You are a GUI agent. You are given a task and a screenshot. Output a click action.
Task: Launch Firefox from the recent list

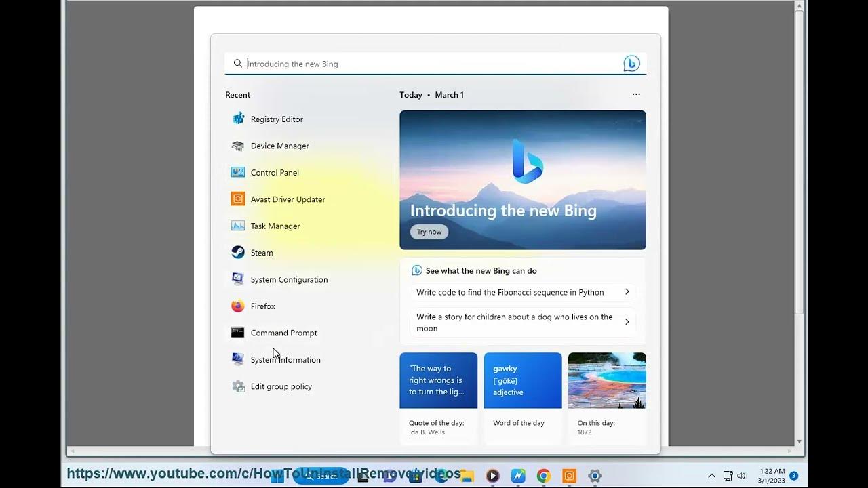coord(253,306)
